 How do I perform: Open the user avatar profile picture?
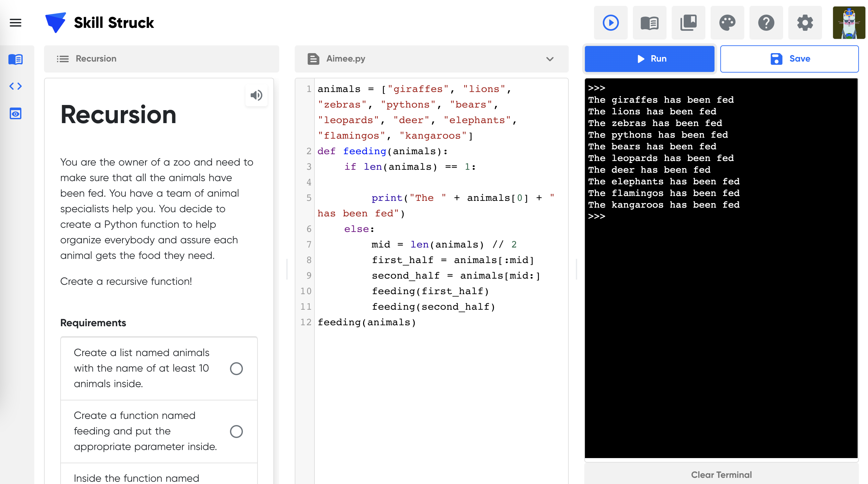[x=849, y=23]
